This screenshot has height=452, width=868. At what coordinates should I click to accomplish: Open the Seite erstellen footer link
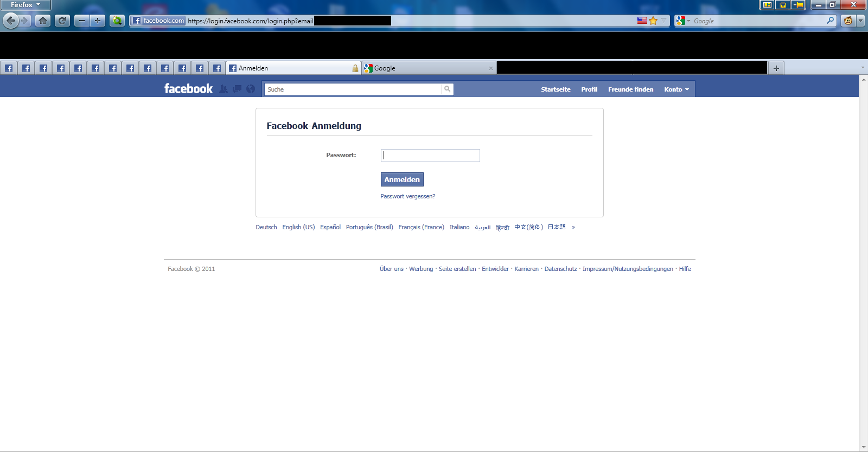click(x=457, y=269)
